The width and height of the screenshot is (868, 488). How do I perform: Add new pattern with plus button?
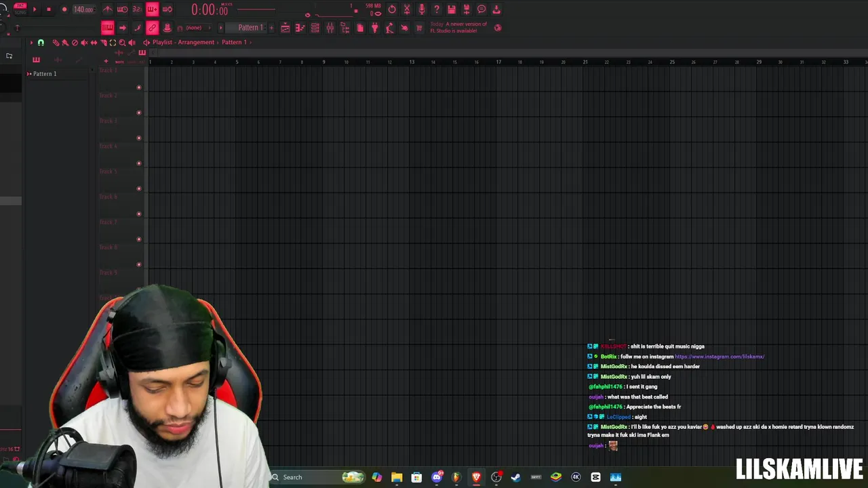coord(272,28)
